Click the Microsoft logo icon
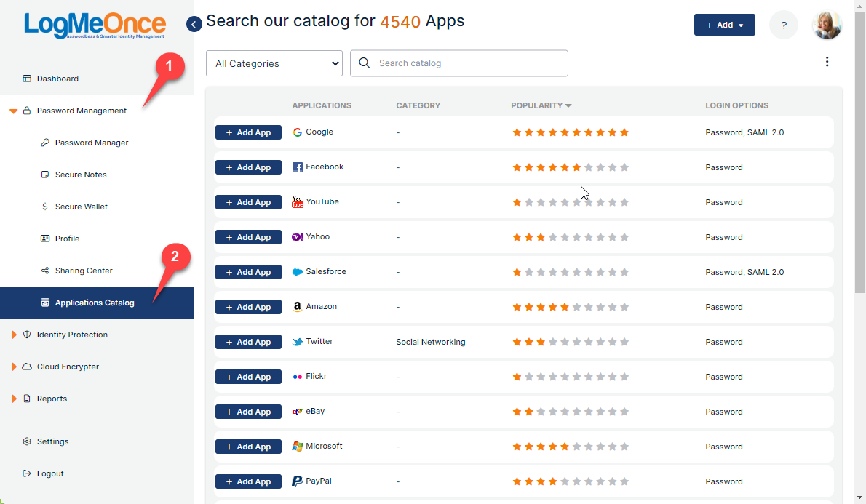 click(x=297, y=447)
